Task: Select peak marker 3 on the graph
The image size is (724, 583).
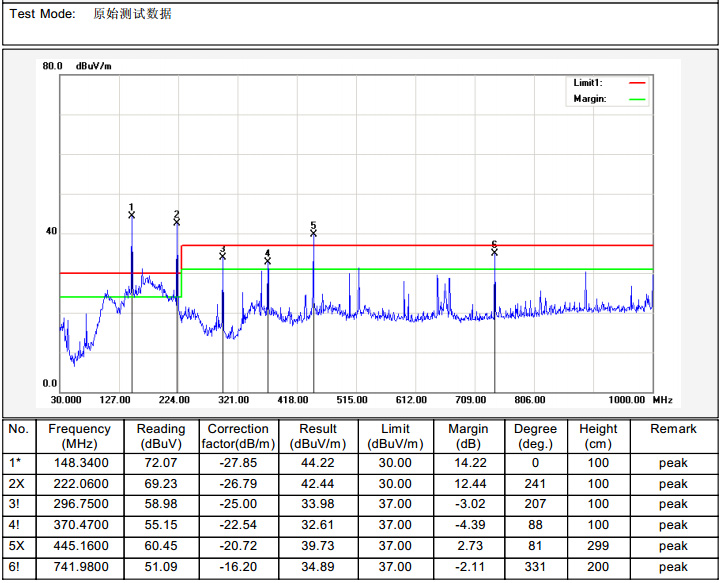Action: point(223,256)
